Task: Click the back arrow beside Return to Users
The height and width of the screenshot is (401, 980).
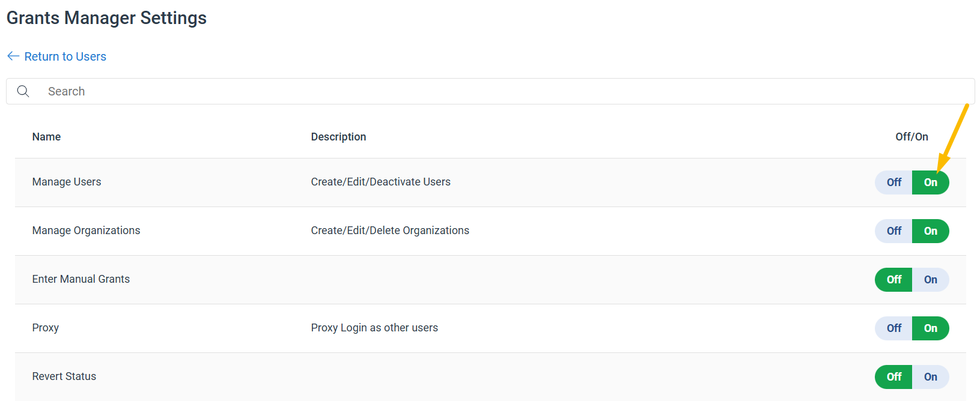Action: (13, 56)
